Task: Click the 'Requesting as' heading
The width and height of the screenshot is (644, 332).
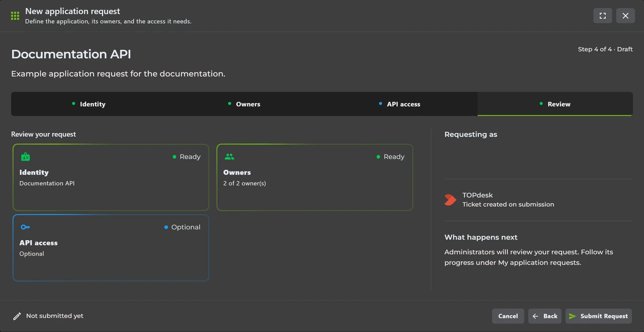Action: pyautogui.click(x=471, y=134)
